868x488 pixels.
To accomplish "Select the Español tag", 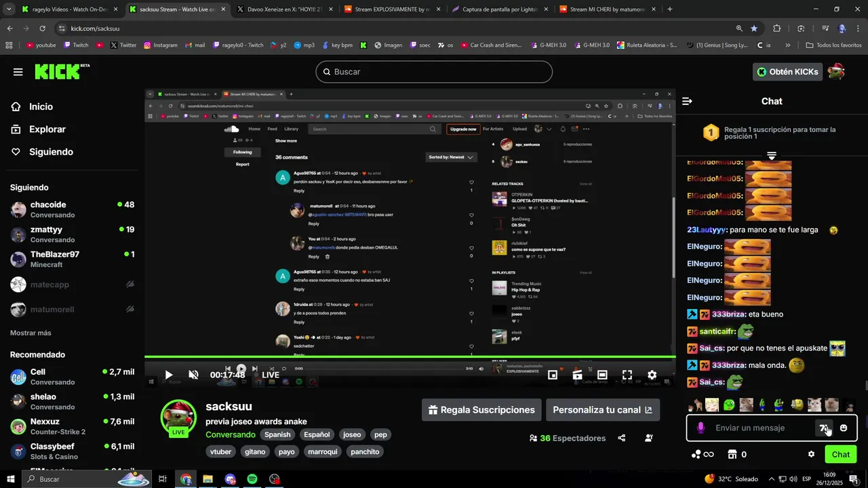I will pyautogui.click(x=317, y=434).
